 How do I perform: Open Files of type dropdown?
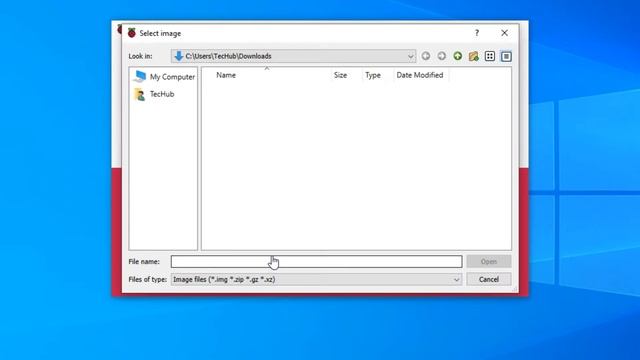[x=316, y=280]
